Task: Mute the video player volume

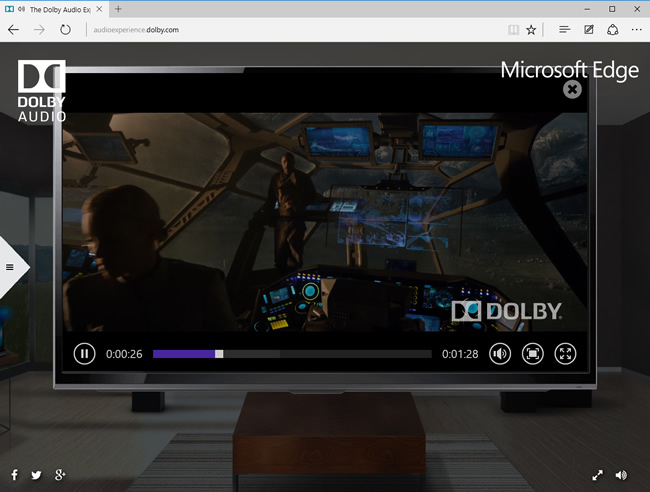Action: (x=500, y=354)
